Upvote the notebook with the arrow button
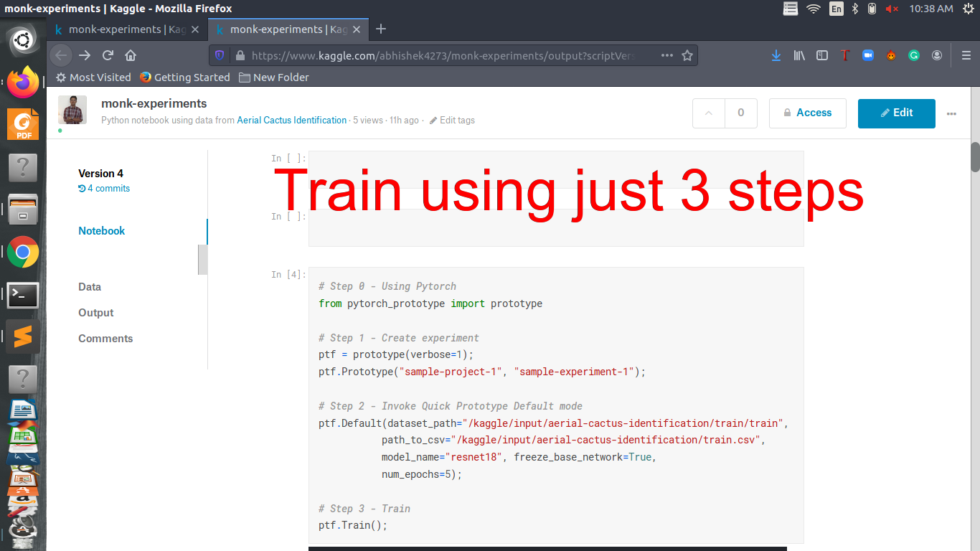 click(709, 113)
